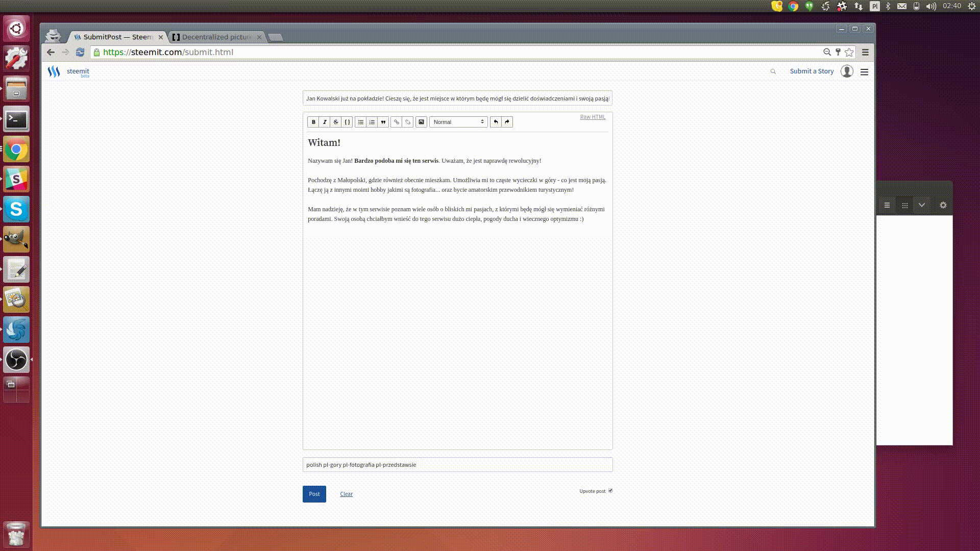Open the 02:40 clock menu
This screenshot has height=551, width=980.
coord(952,6)
